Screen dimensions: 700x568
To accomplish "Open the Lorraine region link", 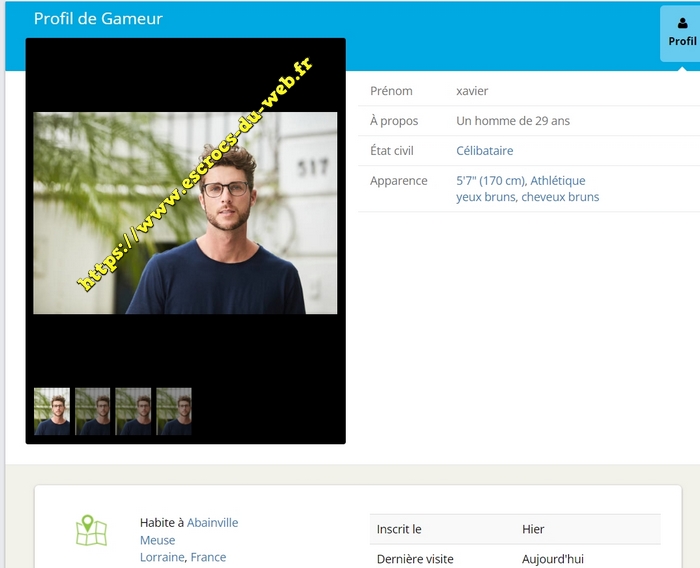I will click(162, 557).
